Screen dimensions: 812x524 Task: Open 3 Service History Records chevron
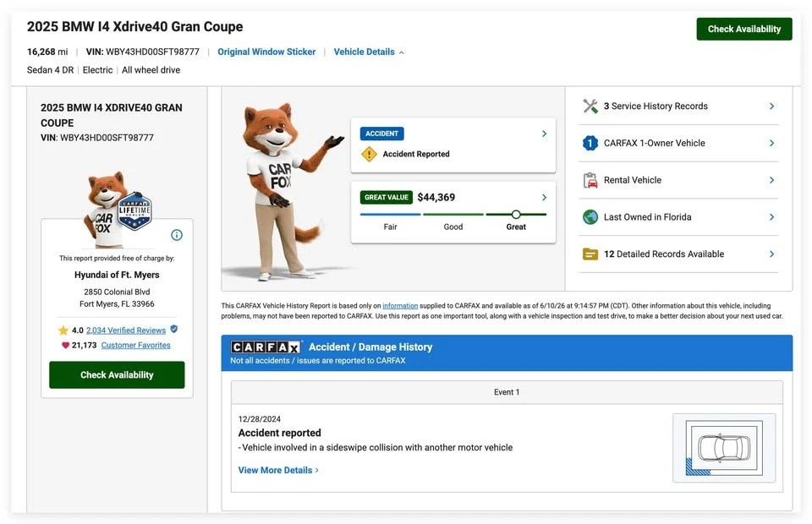pos(771,106)
